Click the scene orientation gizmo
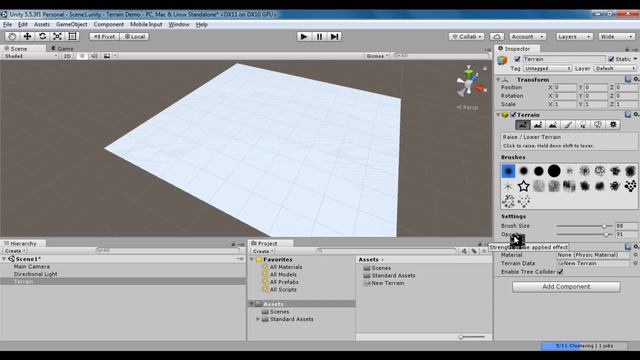The image size is (640, 360). coord(470,82)
